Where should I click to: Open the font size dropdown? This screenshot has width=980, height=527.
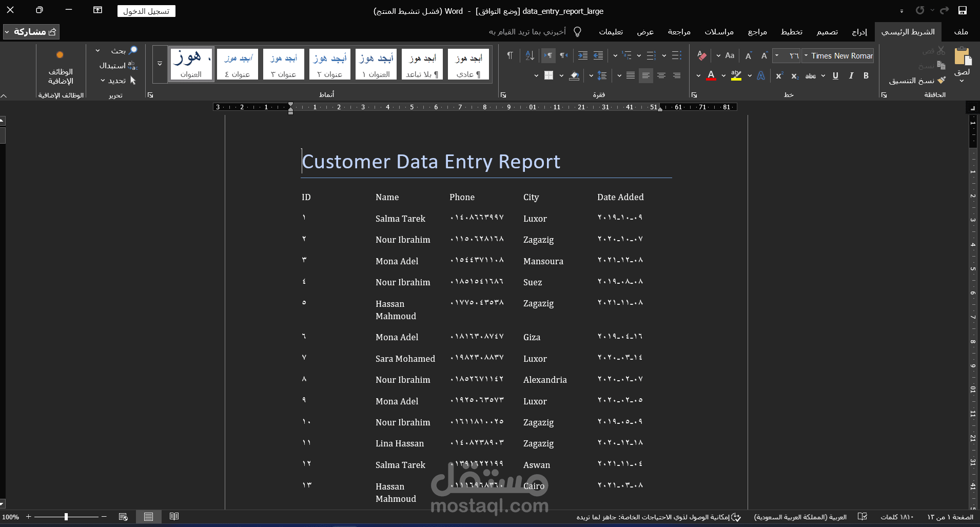point(777,55)
